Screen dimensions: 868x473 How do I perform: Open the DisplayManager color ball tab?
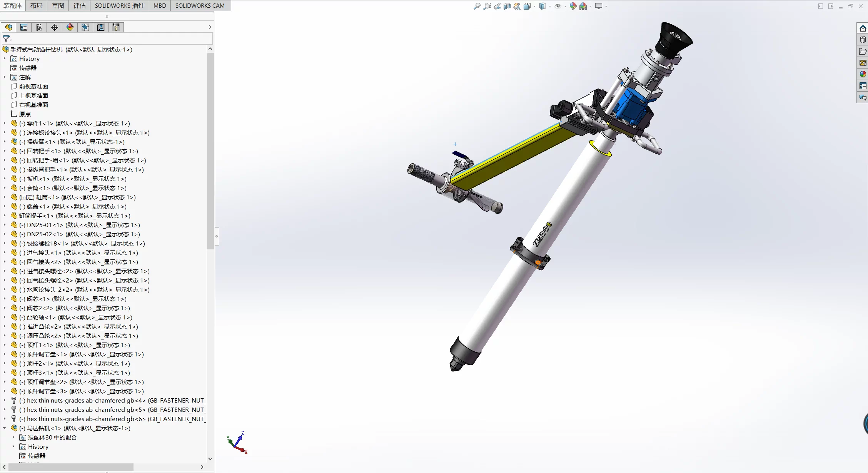point(70,27)
